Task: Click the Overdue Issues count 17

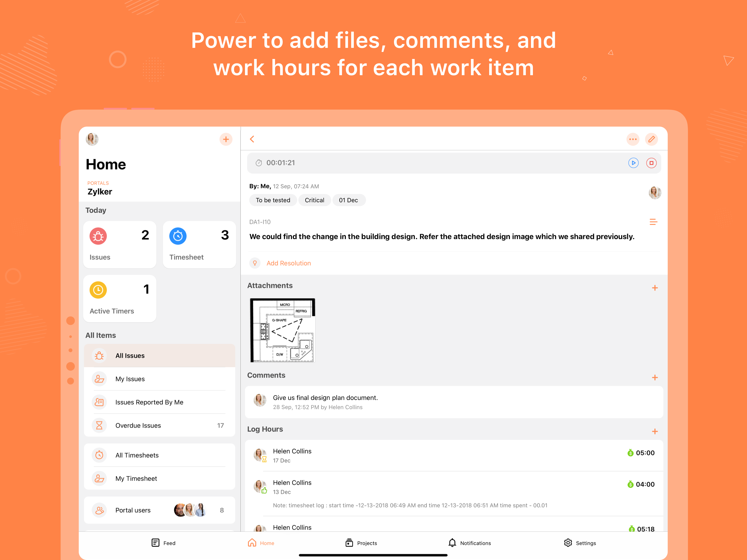Action: pyautogui.click(x=220, y=425)
